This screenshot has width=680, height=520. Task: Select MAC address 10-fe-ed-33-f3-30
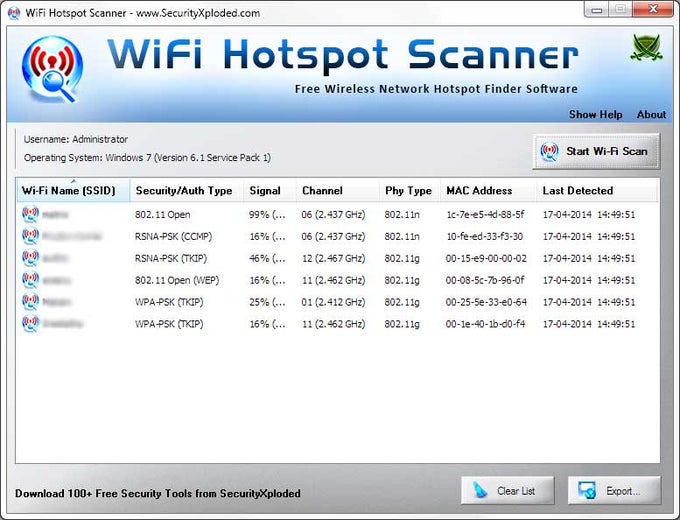click(485, 237)
